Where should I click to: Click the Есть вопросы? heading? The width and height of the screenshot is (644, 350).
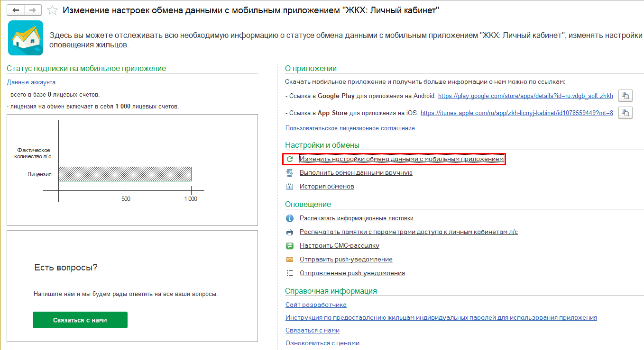[x=66, y=268]
